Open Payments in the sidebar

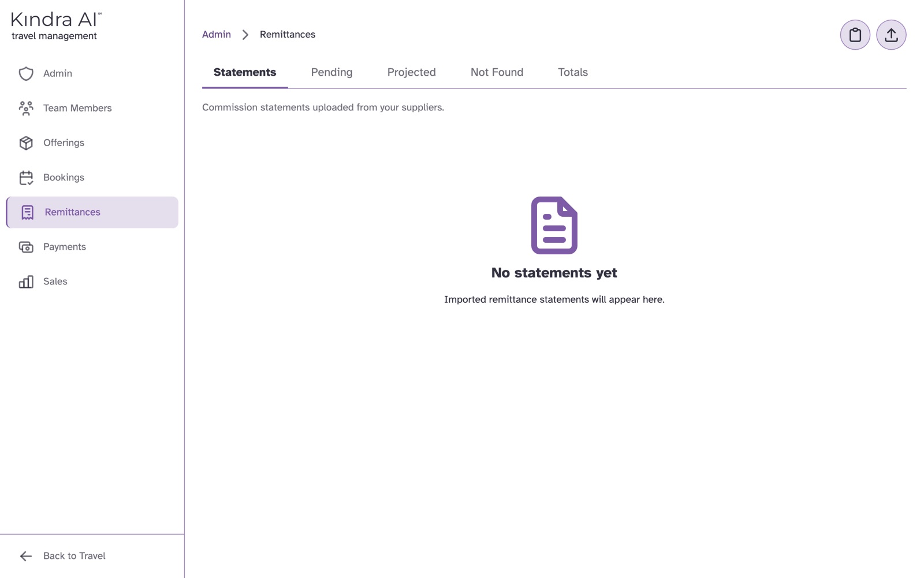92,247
